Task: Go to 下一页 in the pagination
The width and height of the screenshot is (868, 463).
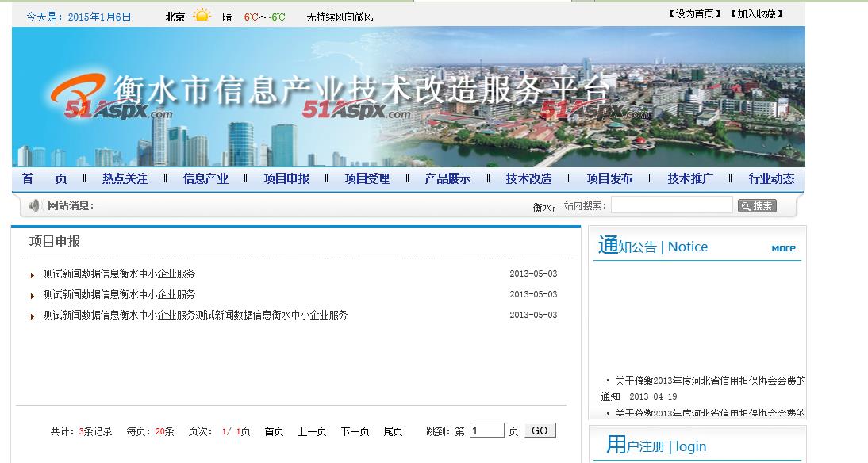Action: coord(355,431)
